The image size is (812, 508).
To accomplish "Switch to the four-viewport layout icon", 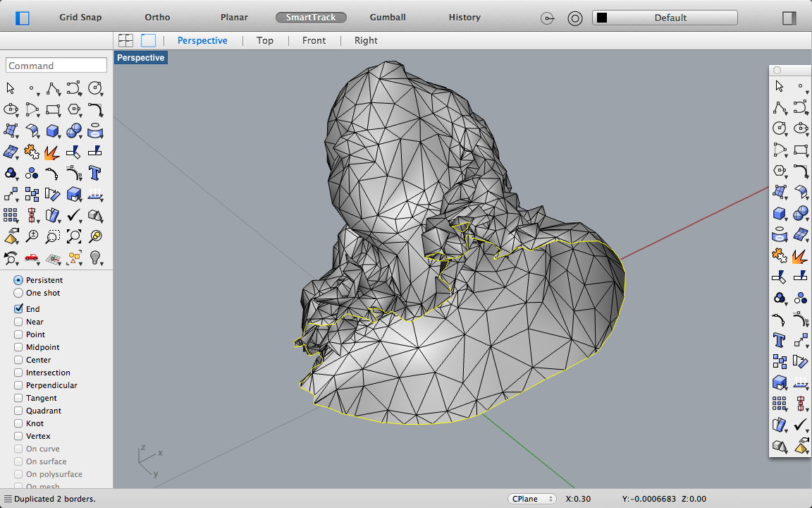I will (x=125, y=40).
